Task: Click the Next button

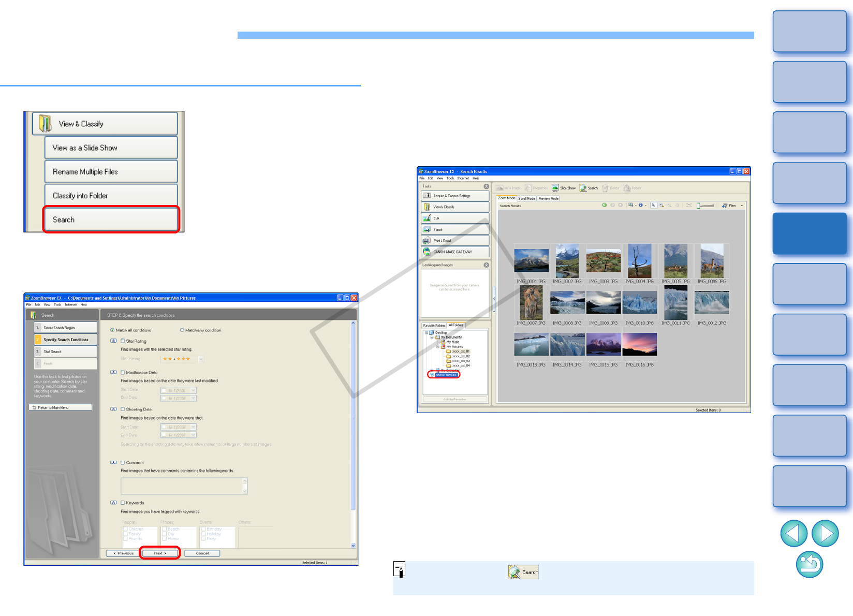Action: (160, 553)
